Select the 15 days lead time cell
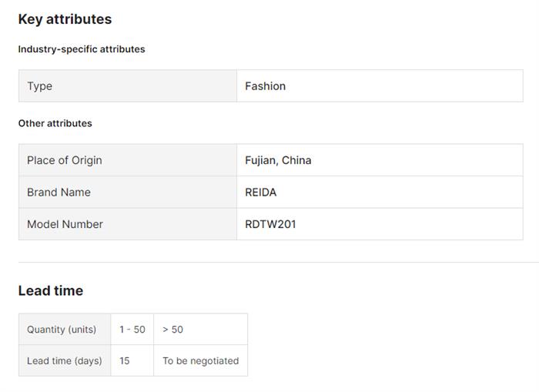 tap(125, 360)
